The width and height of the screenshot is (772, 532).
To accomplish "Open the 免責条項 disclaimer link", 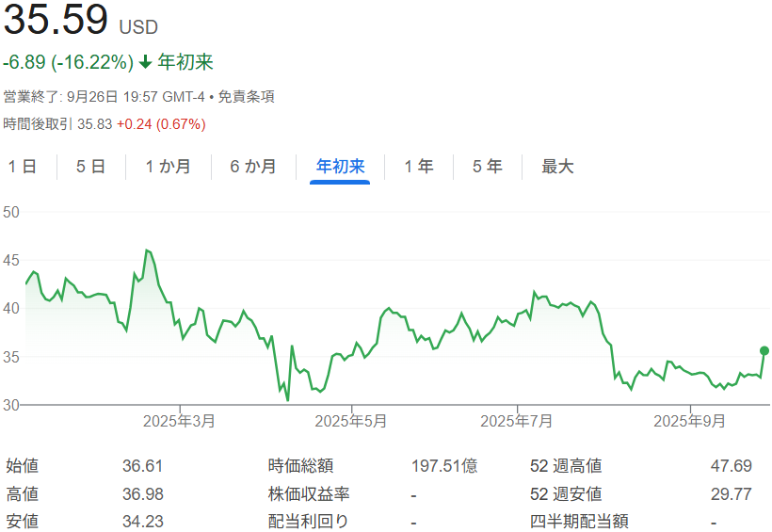I will pos(247,97).
